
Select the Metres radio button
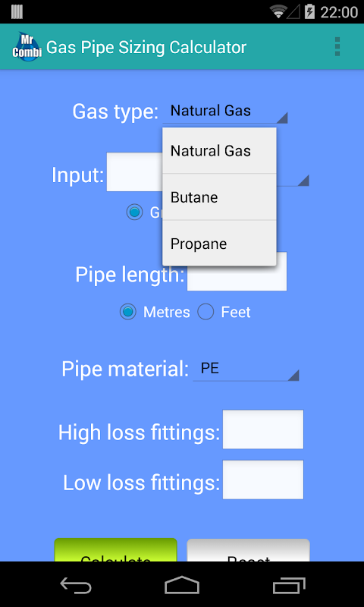click(x=127, y=312)
